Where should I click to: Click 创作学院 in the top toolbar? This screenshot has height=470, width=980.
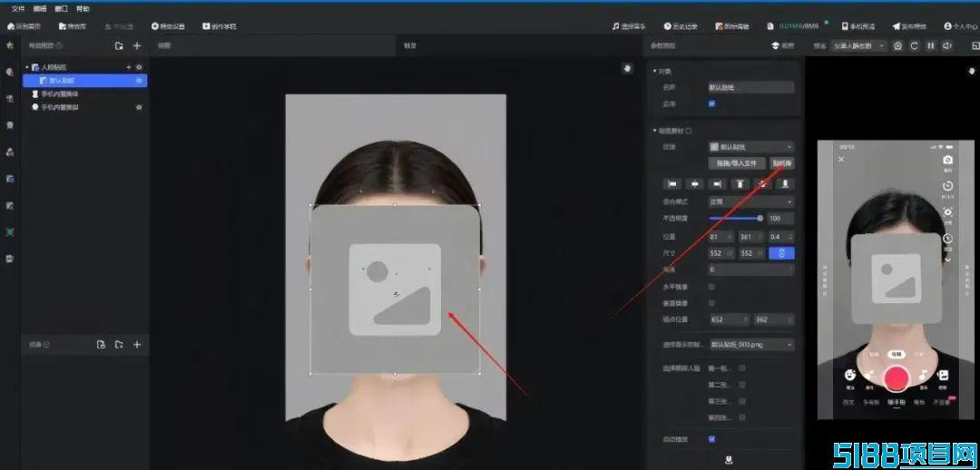(x=220, y=26)
